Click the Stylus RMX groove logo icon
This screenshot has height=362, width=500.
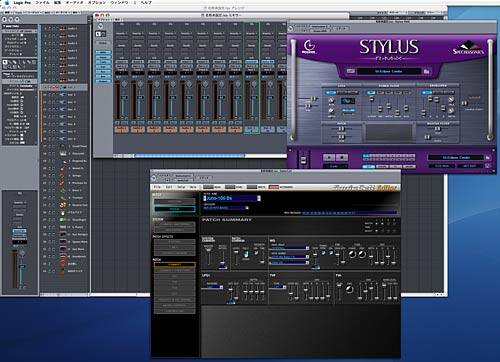pos(309,47)
